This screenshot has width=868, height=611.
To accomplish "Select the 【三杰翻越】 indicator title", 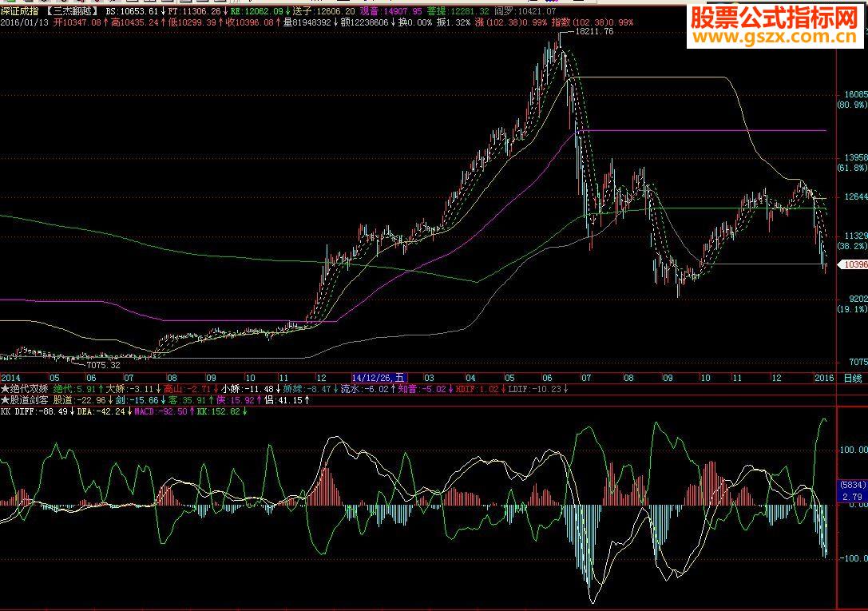I will (71, 11).
